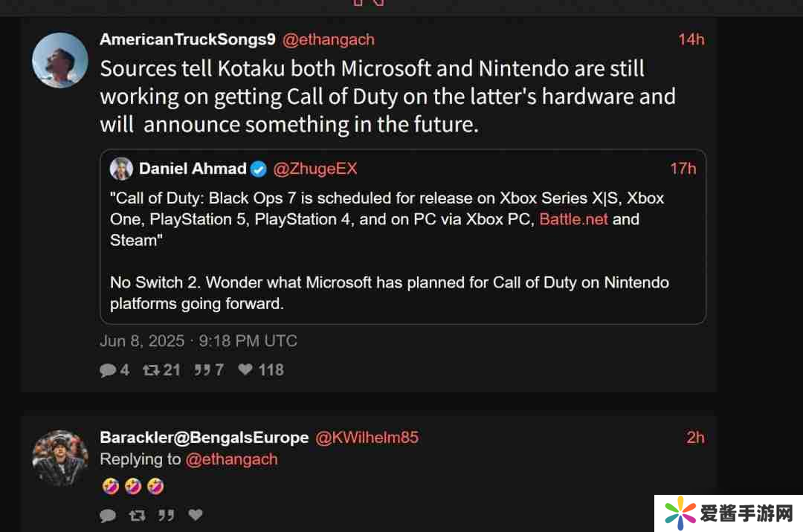Open the @ethangach handle link in header
Image resolution: width=803 pixels, height=532 pixels.
[x=328, y=39]
